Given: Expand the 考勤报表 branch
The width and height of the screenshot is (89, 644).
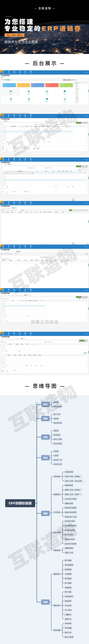Looking at the screenshot, I should (57, 550).
